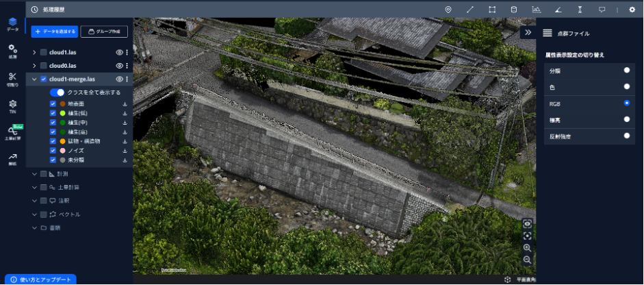Collapse the cloud1-merge.las layer
Image resolution: width=644 pixels, height=285 pixels.
click(35, 79)
